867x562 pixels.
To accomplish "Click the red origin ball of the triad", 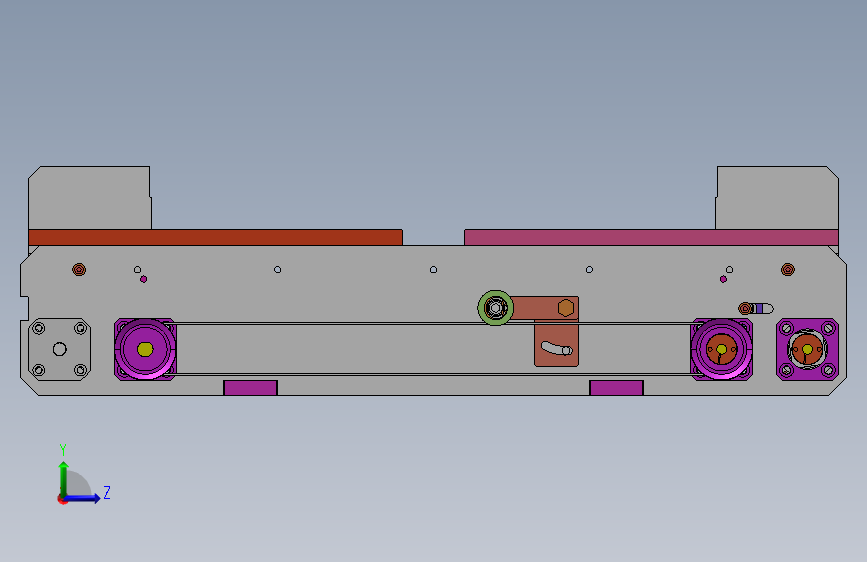I will (x=61, y=499).
